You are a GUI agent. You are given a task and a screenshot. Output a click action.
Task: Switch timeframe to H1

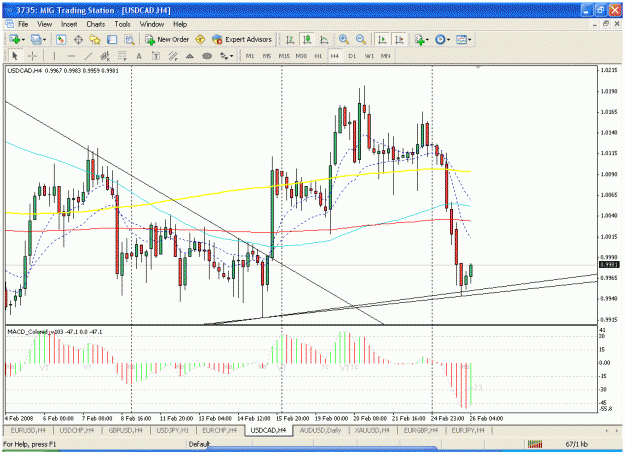tap(318, 56)
